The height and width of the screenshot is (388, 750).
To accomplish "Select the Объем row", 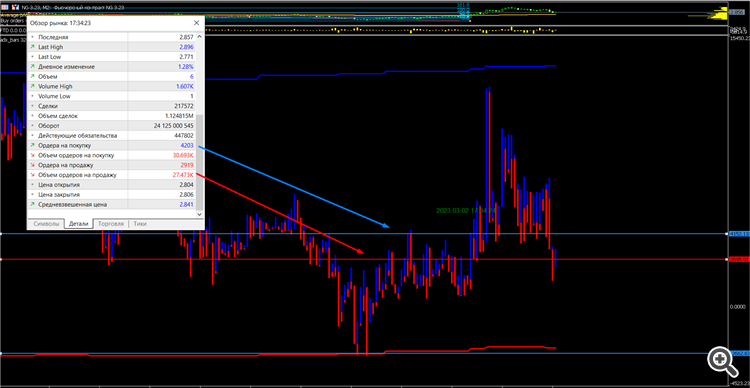I will [112, 77].
